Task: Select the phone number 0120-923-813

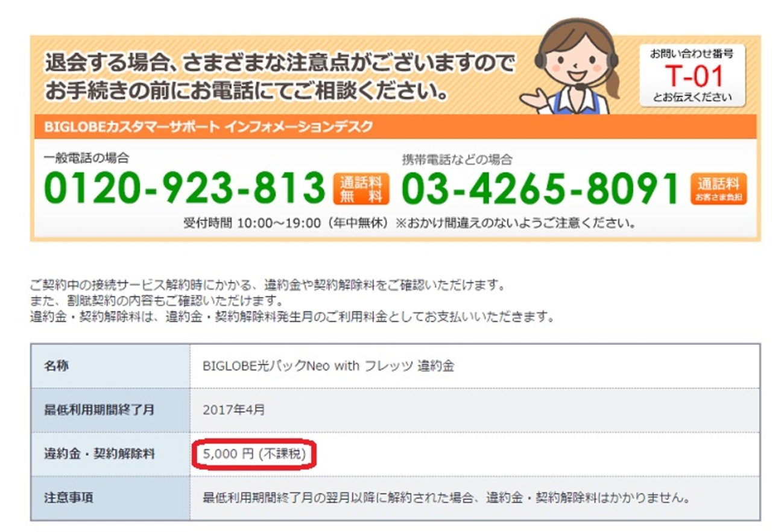Action: click(x=185, y=188)
